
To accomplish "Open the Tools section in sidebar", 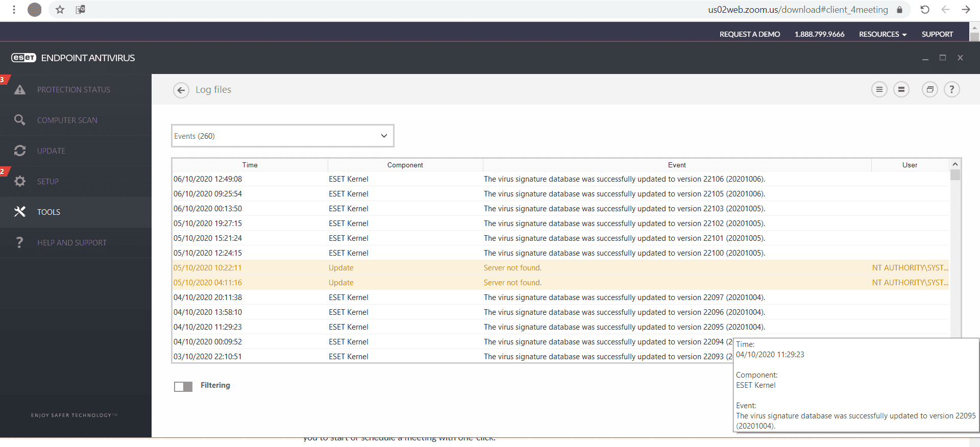I will [x=48, y=212].
